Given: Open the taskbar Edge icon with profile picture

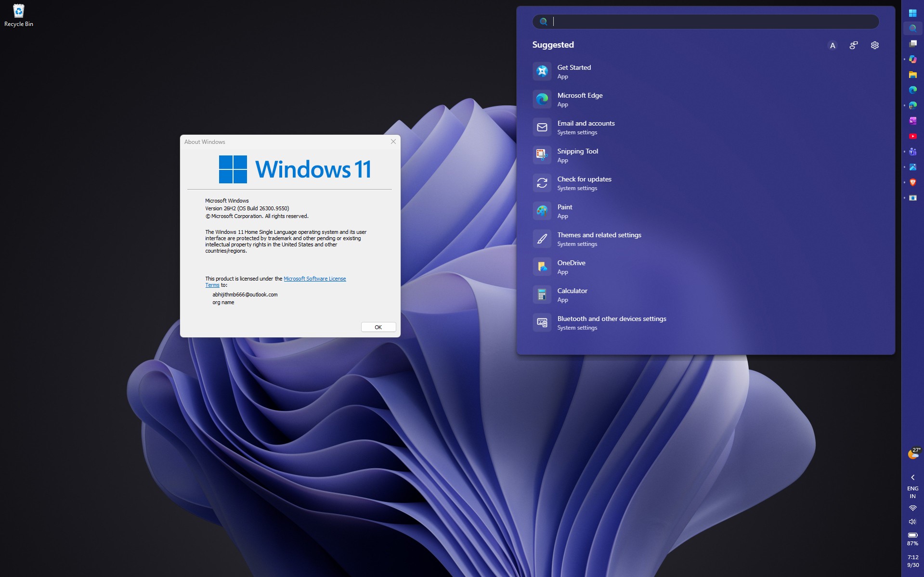Looking at the screenshot, I should click(912, 105).
